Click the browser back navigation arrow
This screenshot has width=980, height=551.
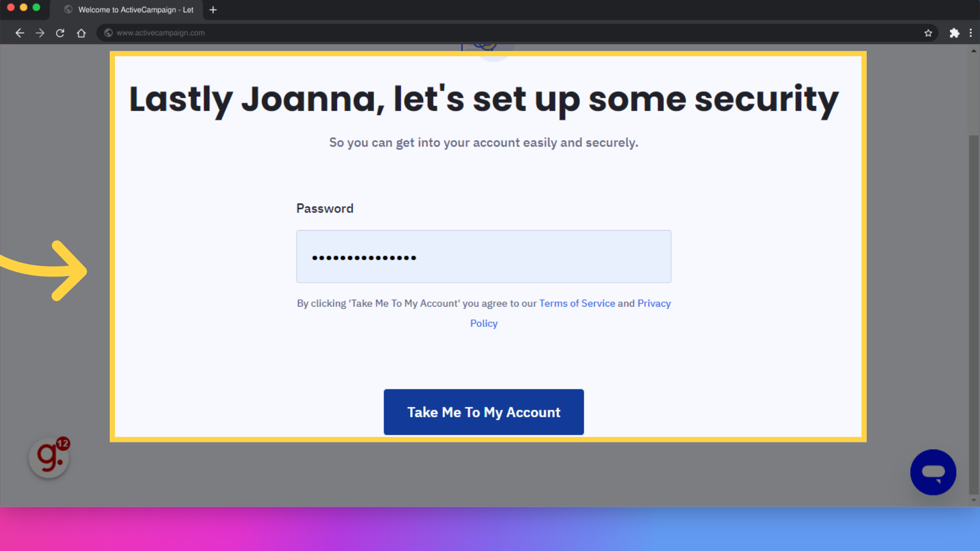19,33
